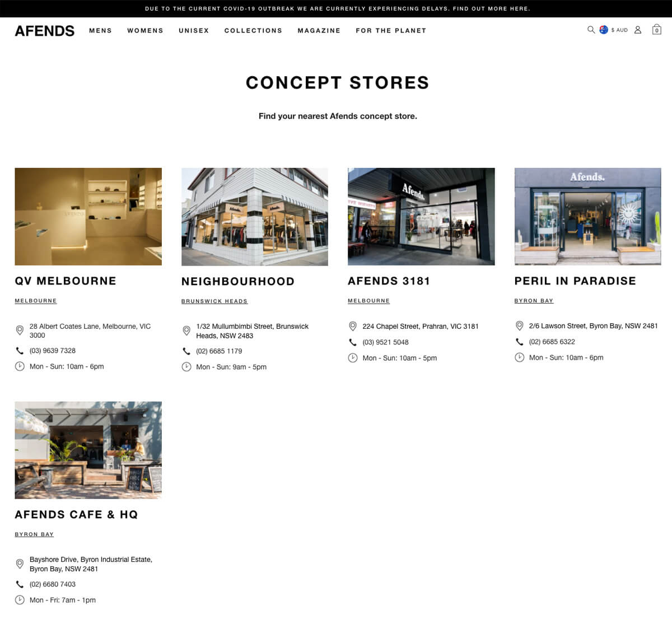Click the CONCEPT STORES page title

tap(338, 83)
